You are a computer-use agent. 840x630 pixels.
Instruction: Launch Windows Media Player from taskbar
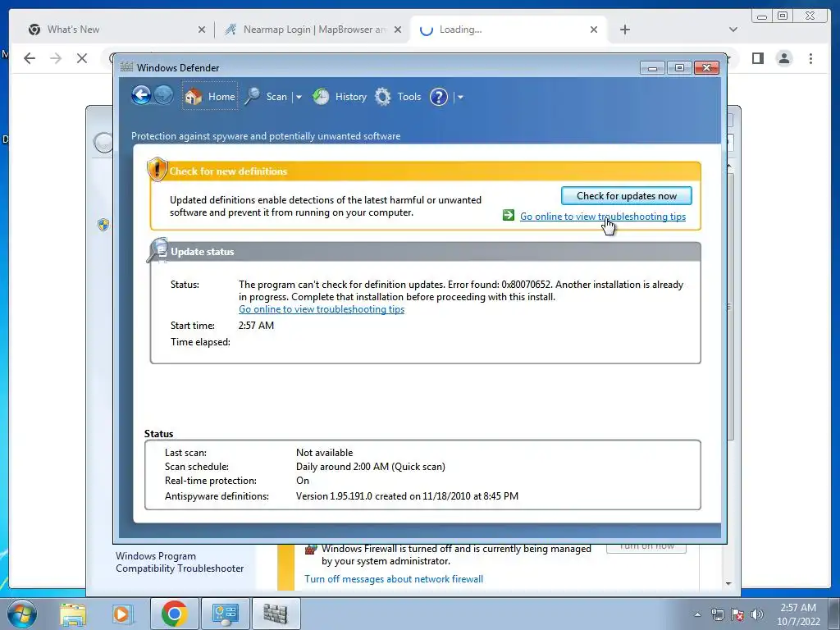tap(121, 614)
